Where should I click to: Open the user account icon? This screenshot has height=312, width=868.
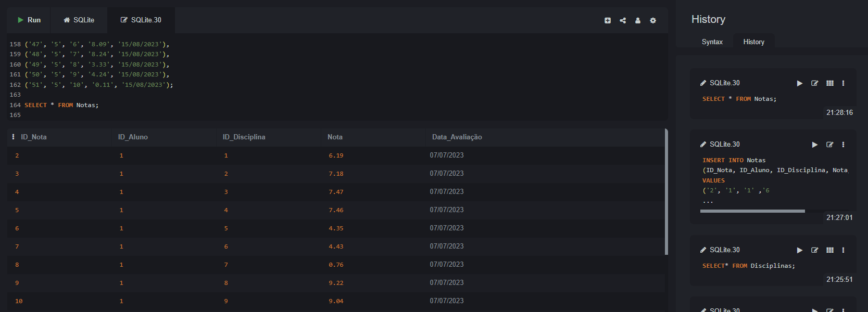coord(638,20)
